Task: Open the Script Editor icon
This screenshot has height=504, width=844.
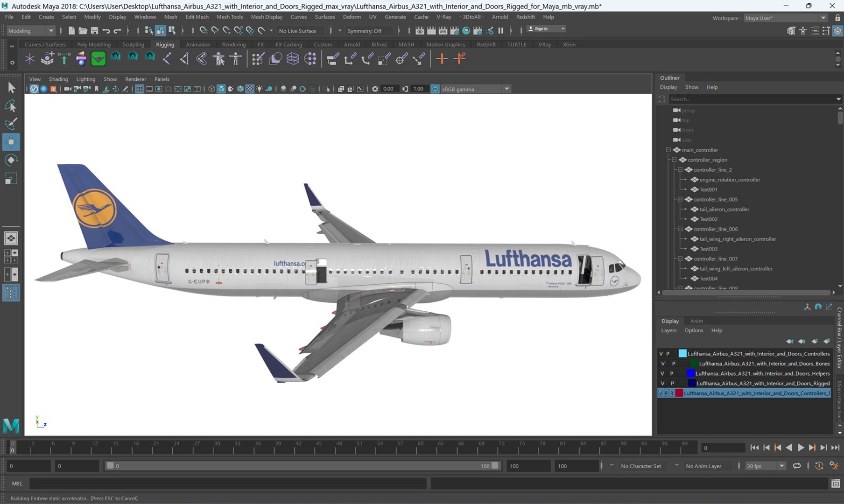Action: [836, 483]
